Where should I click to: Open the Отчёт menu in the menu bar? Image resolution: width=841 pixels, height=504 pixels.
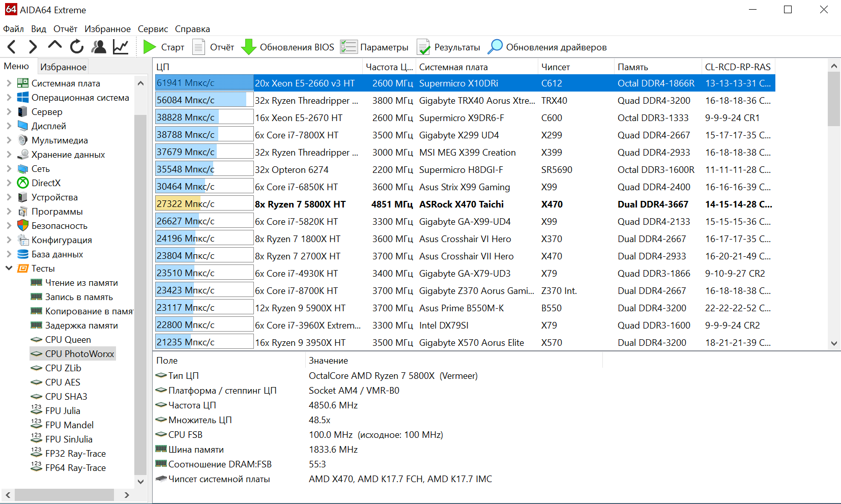pos(66,29)
